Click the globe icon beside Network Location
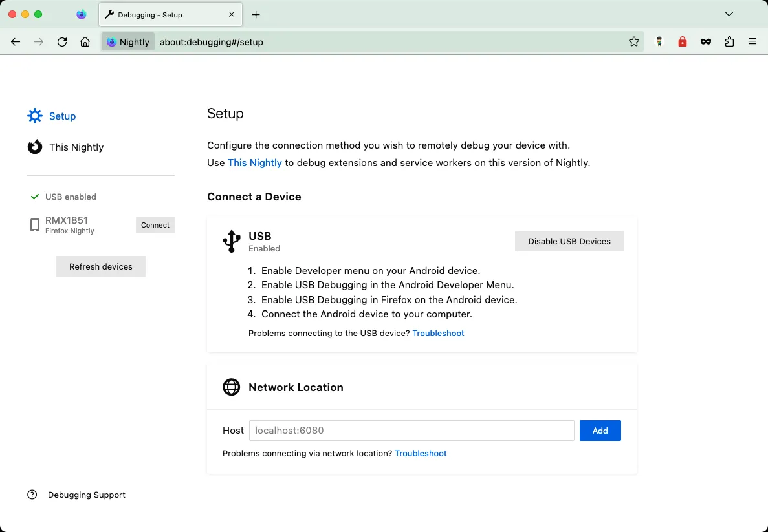Viewport: 768px width, 532px height. pyautogui.click(x=231, y=387)
